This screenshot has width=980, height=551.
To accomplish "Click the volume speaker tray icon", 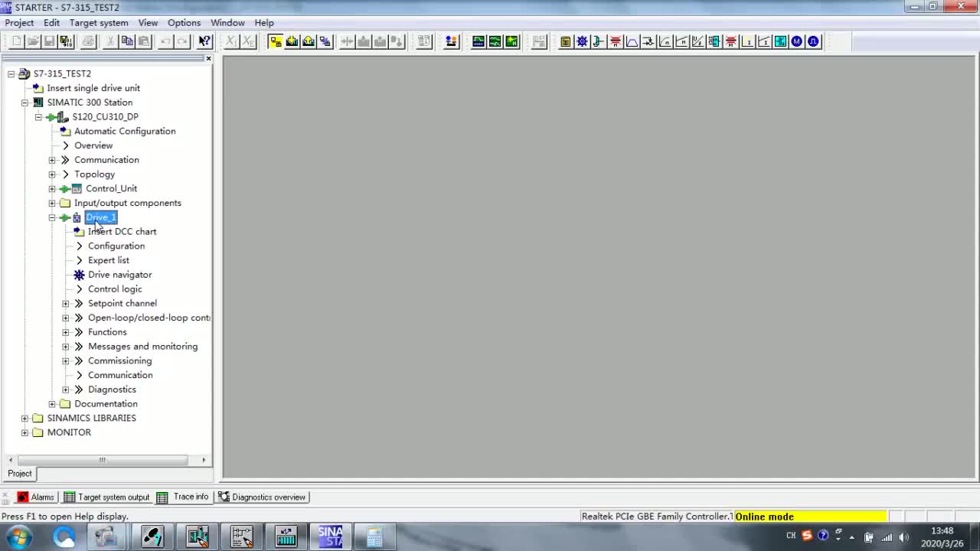I will (903, 537).
